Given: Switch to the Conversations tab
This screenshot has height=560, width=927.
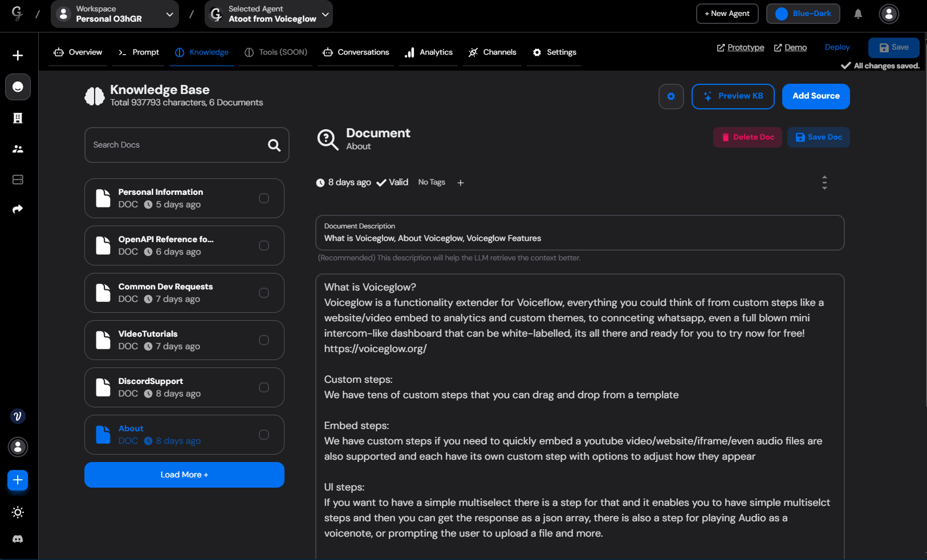Looking at the screenshot, I should click(x=356, y=52).
